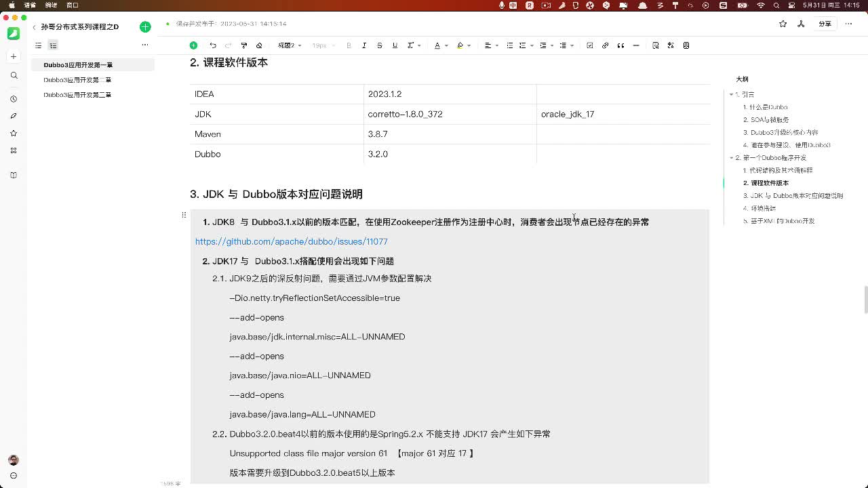The height and width of the screenshot is (488, 868).
Task: Open the mind map branch icon in header
Action: (801, 24)
